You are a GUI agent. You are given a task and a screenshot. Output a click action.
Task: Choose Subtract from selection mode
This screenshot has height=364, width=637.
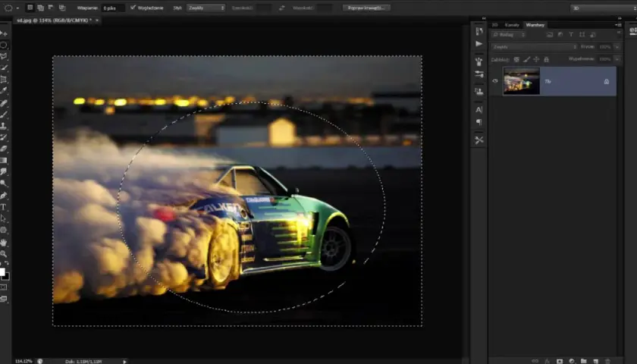[52, 8]
